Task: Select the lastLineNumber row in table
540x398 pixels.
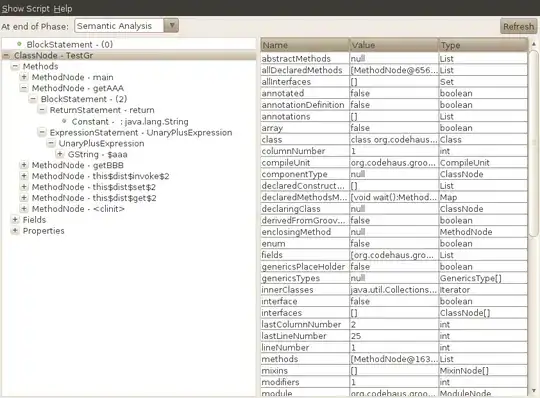Action: pyautogui.click(x=394, y=336)
